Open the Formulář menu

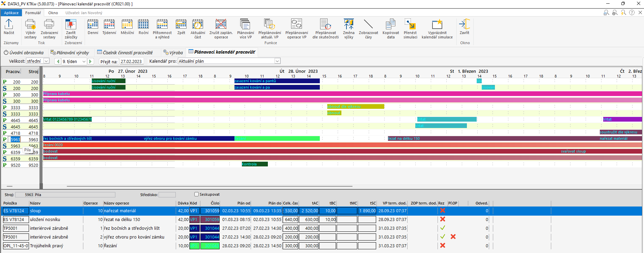point(33,13)
